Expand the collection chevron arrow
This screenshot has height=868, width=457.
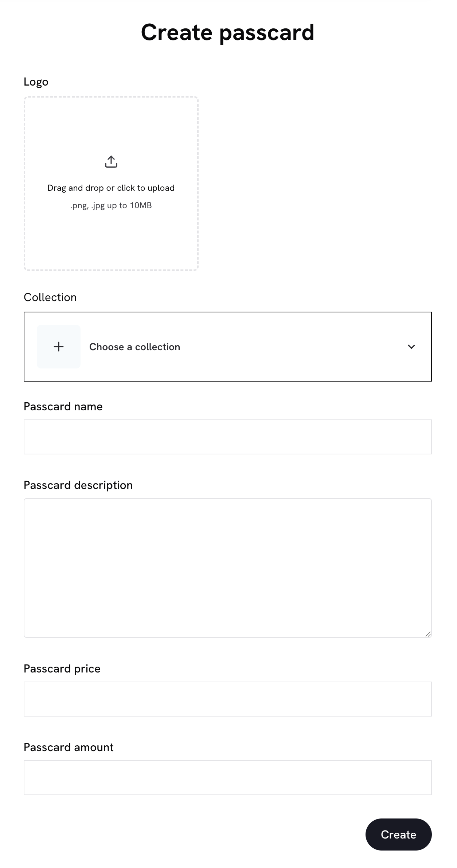point(411,347)
